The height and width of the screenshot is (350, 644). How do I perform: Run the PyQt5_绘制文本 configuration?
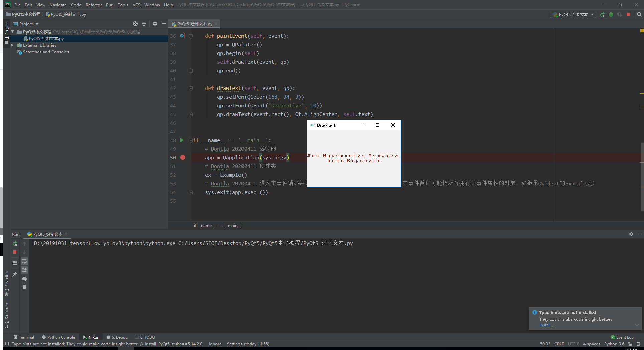(602, 14)
